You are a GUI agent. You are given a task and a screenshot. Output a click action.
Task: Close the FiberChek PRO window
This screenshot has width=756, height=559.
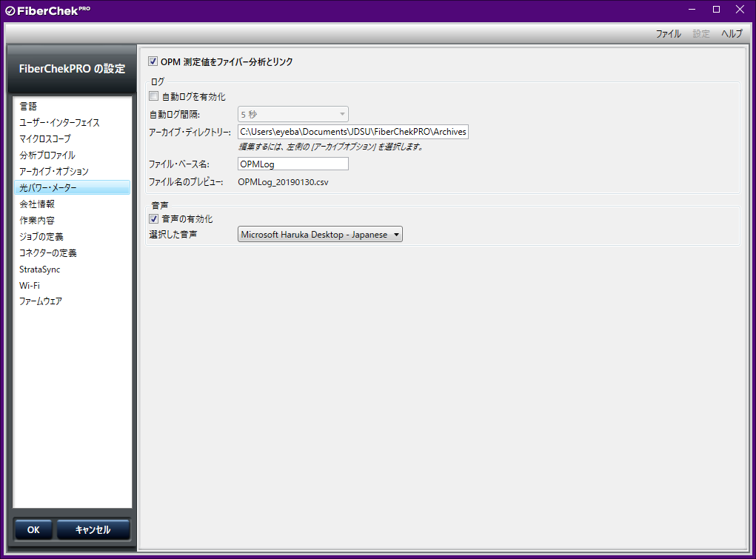tap(740, 10)
